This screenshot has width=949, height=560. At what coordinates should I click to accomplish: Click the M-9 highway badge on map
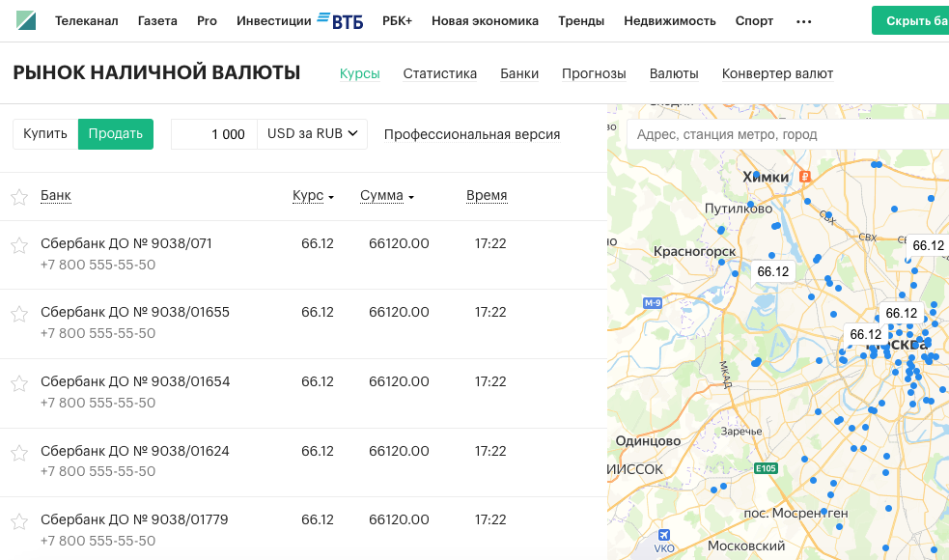[x=653, y=303]
